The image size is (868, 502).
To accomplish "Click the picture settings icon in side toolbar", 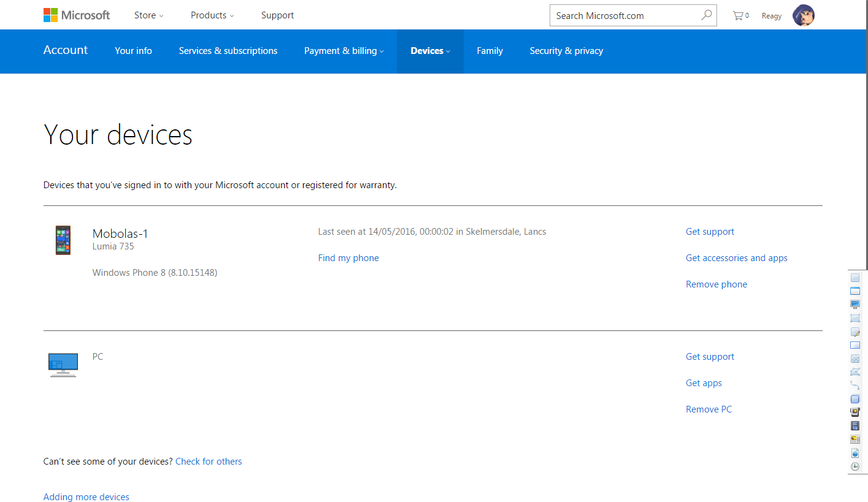I will point(855,439).
